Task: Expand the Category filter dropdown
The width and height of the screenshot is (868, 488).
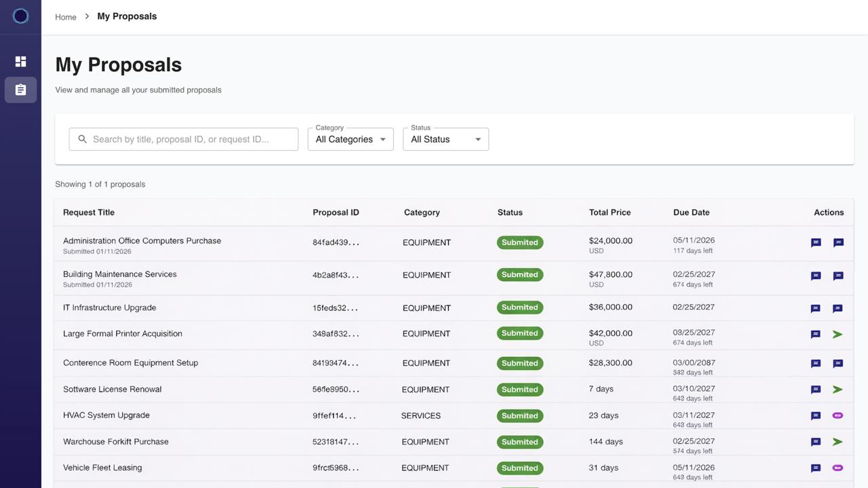Action: [351, 139]
